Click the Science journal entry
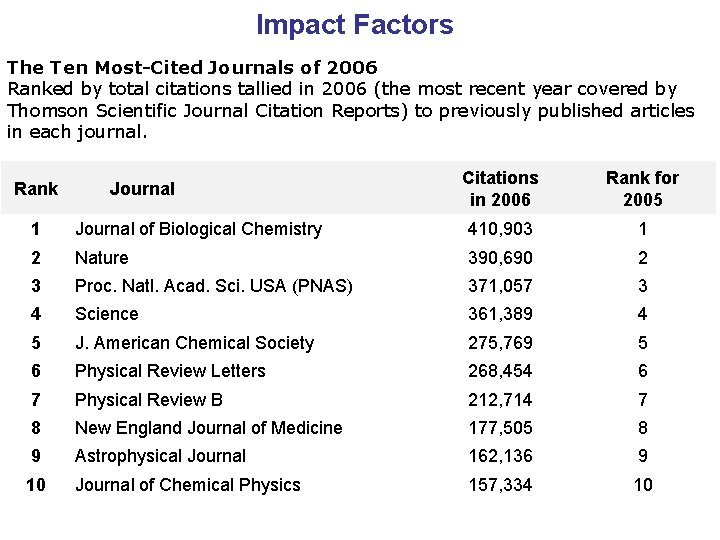This screenshot has width=720, height=540. pos(107,314)
